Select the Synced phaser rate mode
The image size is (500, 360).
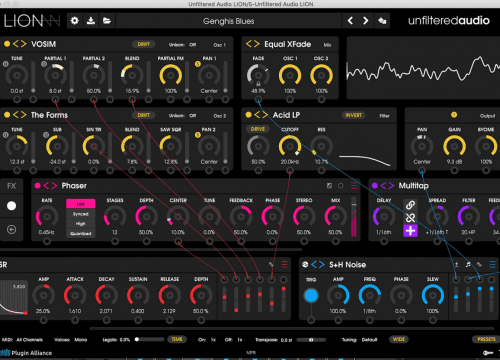[81, 214]
